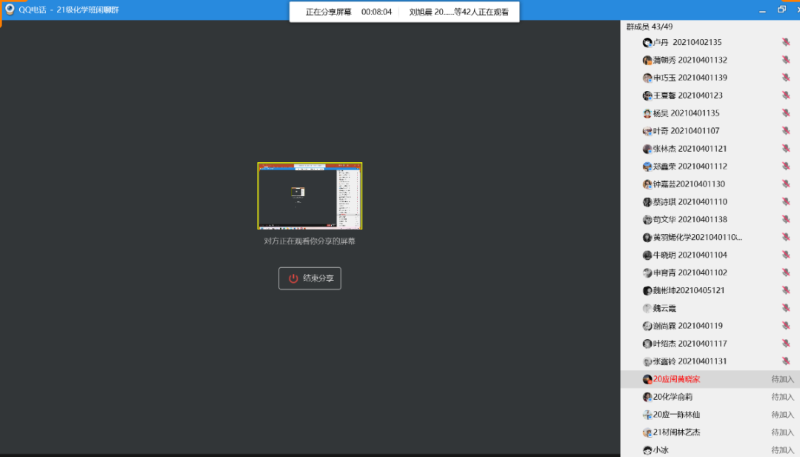Image resolution: width=800 pixels, height=457 pixels.
Task: Click muted mic icon in 20210405121 row
Action: pyautogui.click(x=786, y=290)
